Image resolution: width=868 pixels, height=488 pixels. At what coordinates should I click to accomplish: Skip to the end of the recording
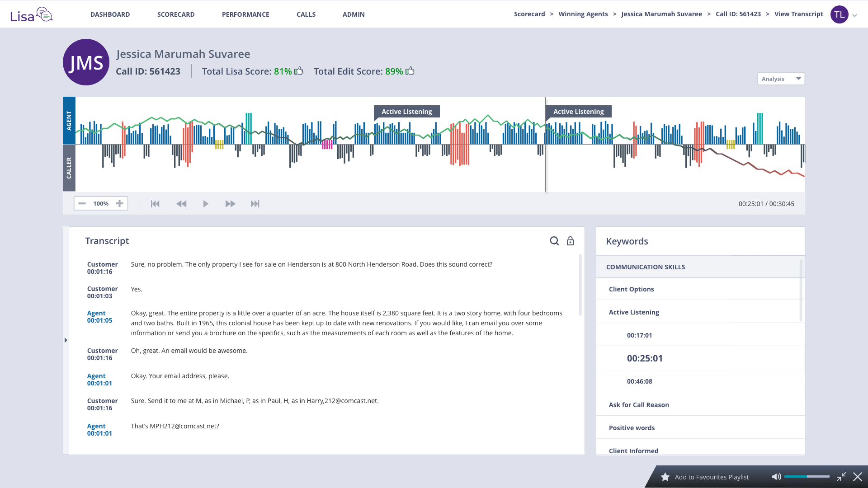click(255, 204)
